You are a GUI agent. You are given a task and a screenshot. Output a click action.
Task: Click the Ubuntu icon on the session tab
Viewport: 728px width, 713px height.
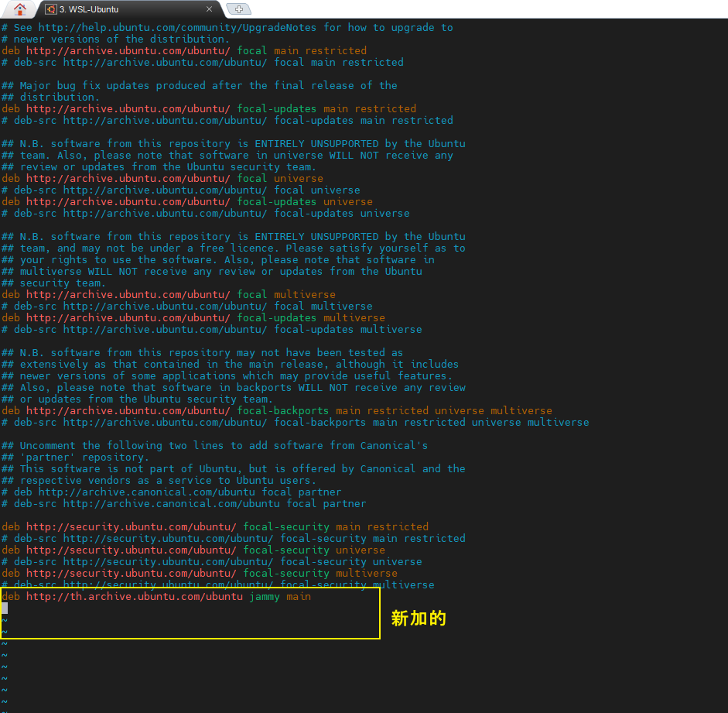(51, 9)
